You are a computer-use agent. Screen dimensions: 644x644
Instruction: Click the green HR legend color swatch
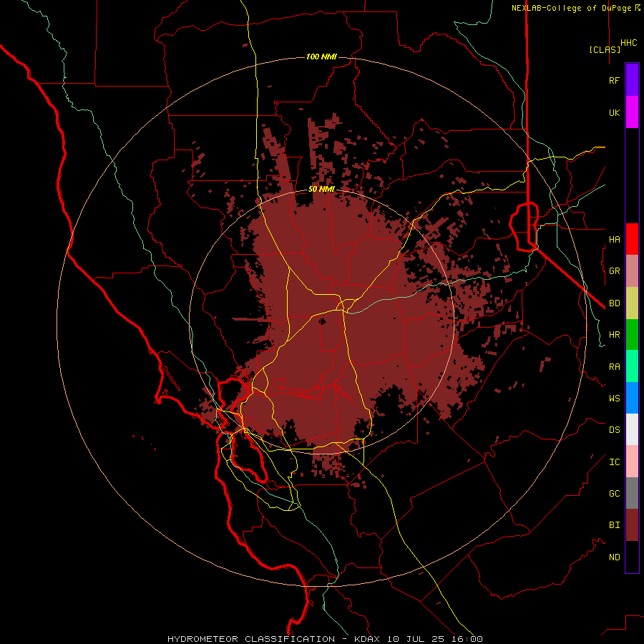pos(632,335)
